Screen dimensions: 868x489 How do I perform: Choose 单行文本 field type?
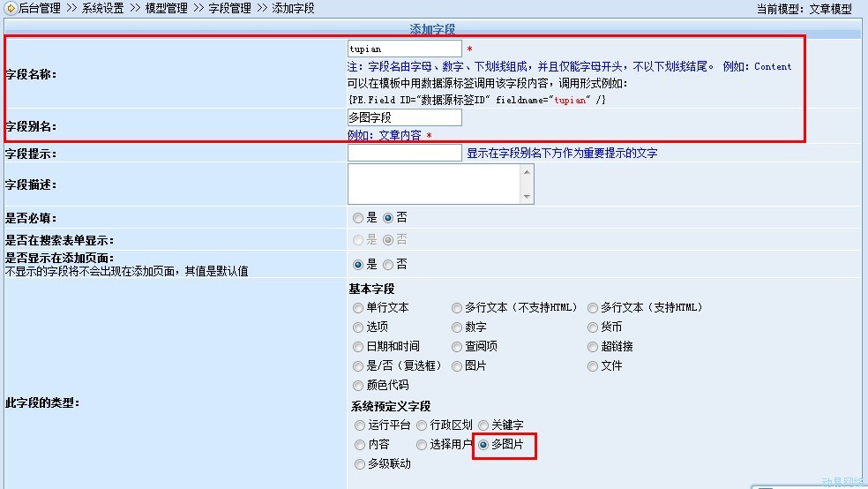[358, 308]
